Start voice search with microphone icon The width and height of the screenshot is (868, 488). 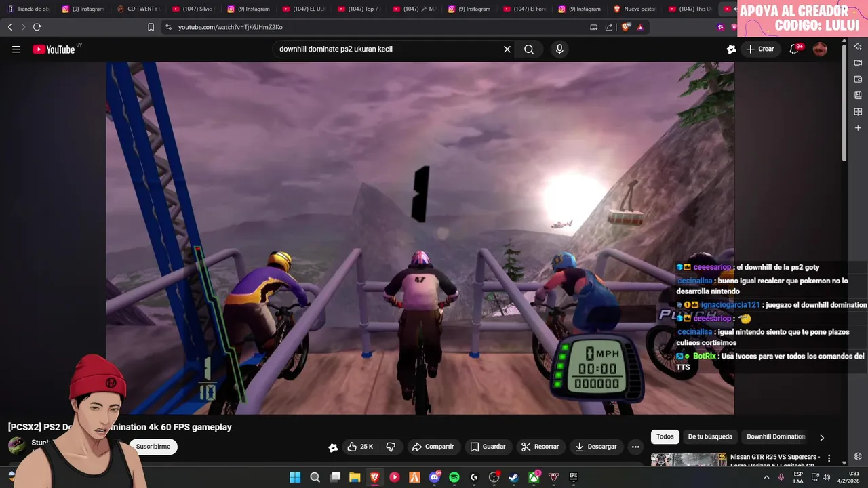(x=559, y=49)
